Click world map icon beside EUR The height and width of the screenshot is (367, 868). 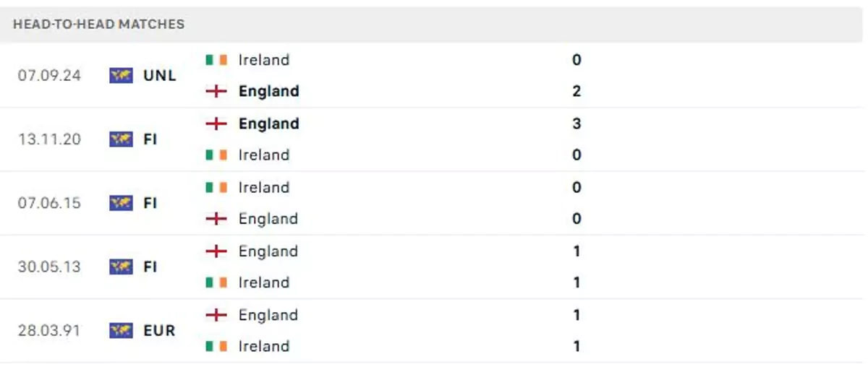pos(122,330)
